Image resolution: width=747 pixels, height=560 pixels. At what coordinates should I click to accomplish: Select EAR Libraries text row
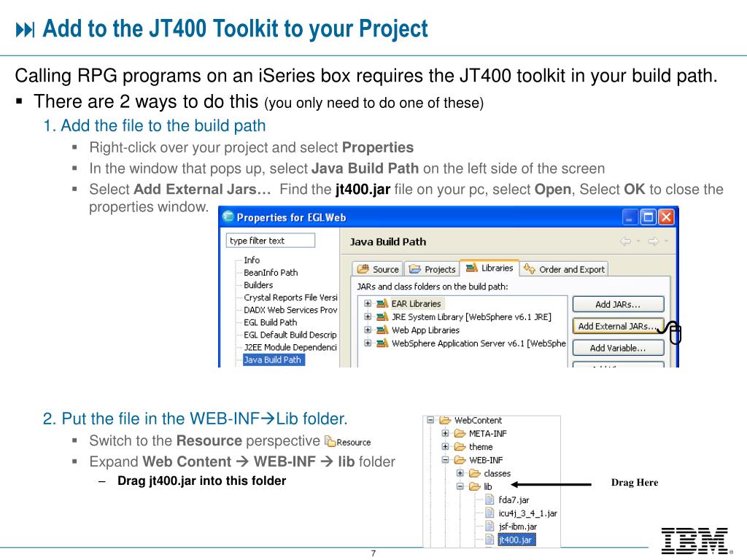(416, 303)
